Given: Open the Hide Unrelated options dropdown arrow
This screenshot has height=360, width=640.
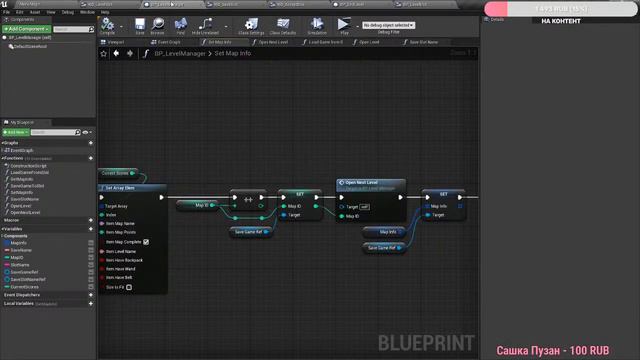Looking at the screenshot, I should point(226,27).
